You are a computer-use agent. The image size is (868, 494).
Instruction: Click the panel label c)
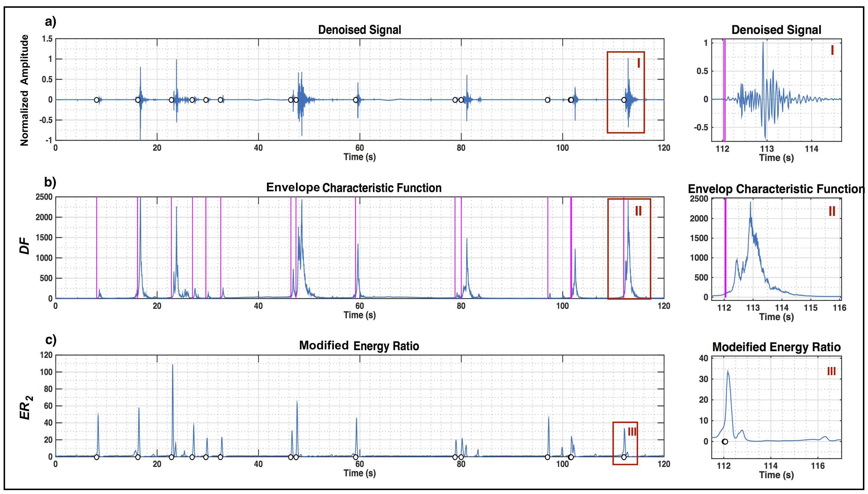click(x=51, y=340)
